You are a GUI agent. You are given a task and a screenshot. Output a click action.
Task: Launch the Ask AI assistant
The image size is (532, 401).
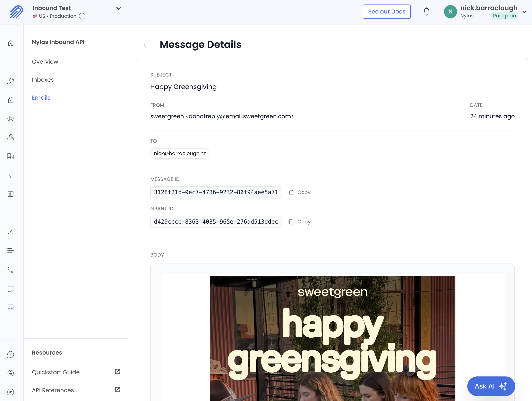click(x=491, y=386)
